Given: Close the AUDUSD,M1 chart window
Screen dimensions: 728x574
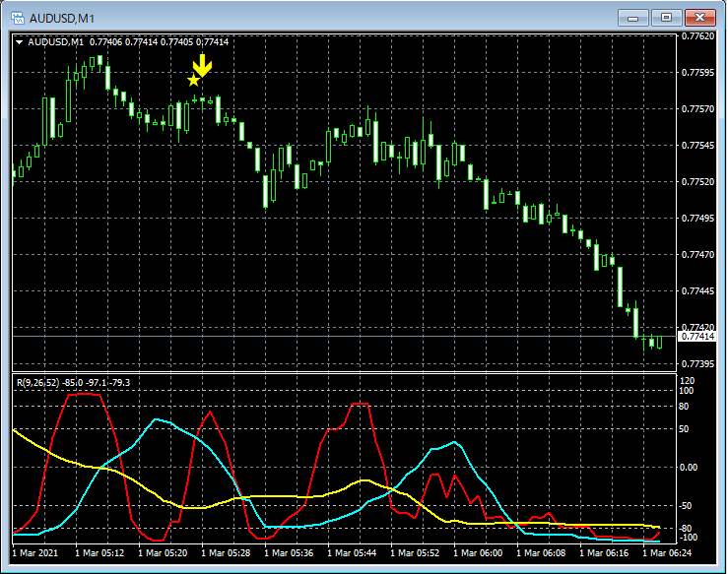Looking at the screenshot, I should click(x=701, y=17).
